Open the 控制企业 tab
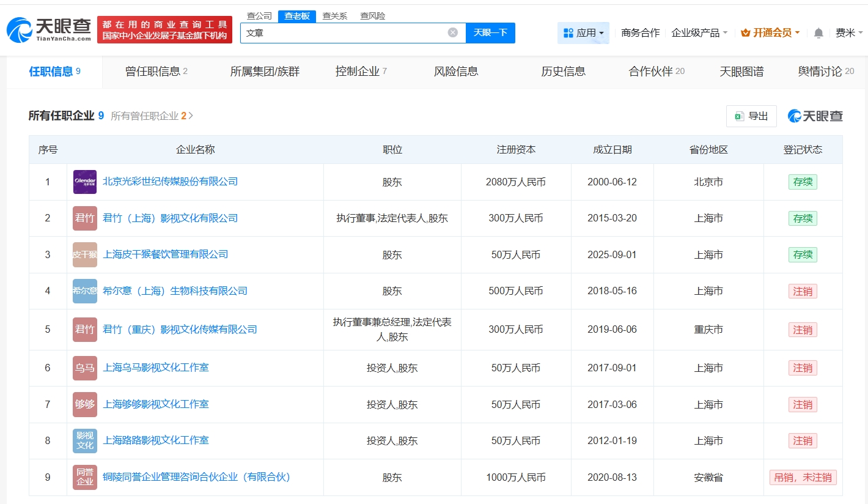This screenshot has width=868, height=504. coord(361,72)
